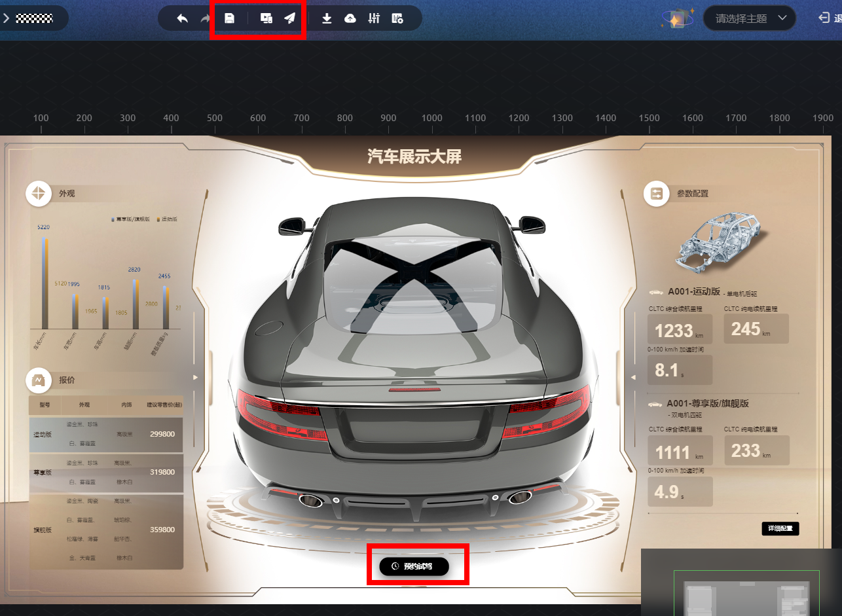The image size is (842, 616).
Task: Open the sliders settings icon in the toolbar
Action: pyautogui.click(x=374, y=18)
